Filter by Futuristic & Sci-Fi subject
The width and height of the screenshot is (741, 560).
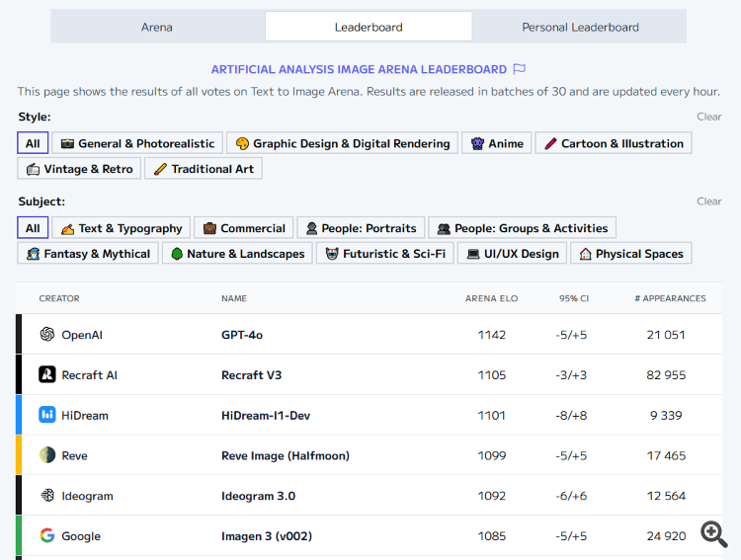385,253
